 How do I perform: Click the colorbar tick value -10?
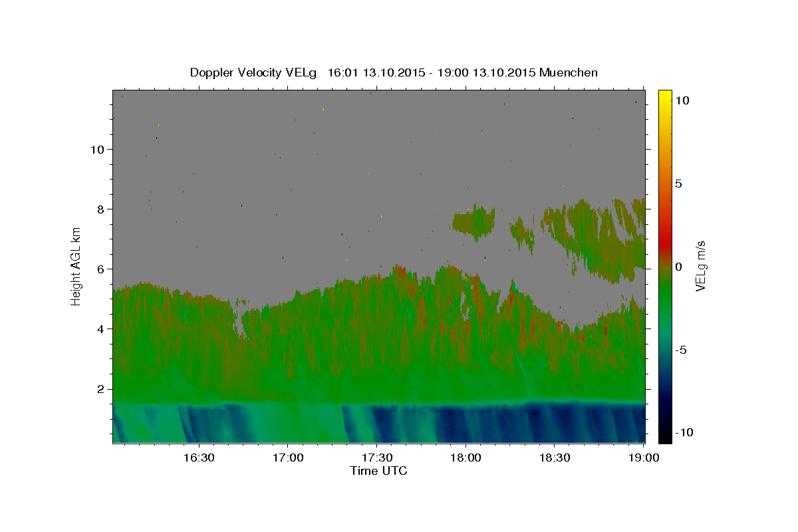(x=684, y=433)
